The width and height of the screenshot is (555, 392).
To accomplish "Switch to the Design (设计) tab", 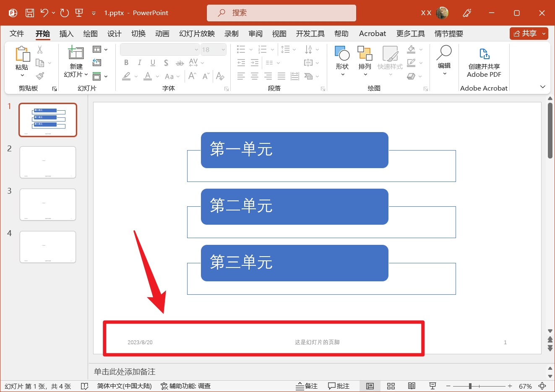I will pos(114,34).
